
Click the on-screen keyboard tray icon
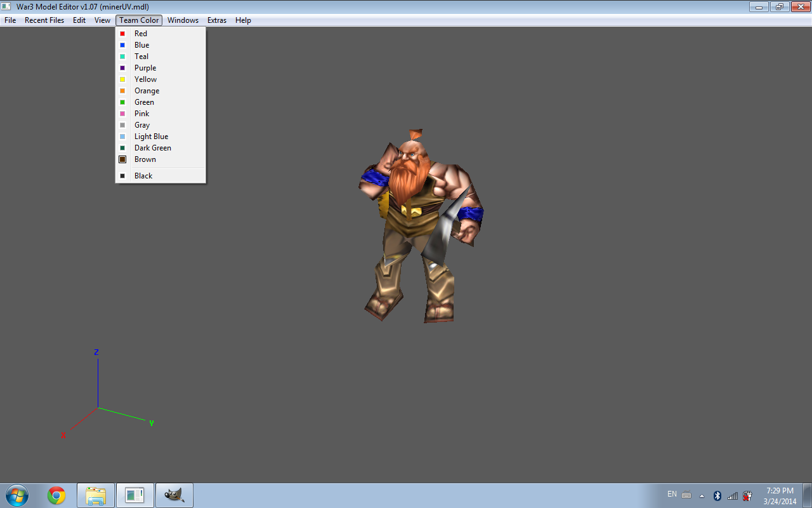pyautogui.click(x=686, y=495)
